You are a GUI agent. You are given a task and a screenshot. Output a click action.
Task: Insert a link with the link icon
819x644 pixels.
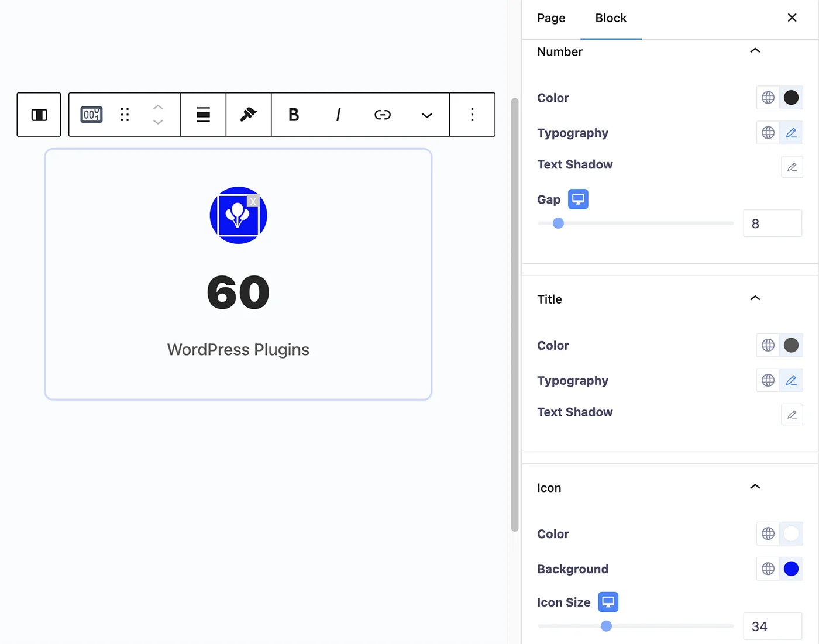coord(383,115)
